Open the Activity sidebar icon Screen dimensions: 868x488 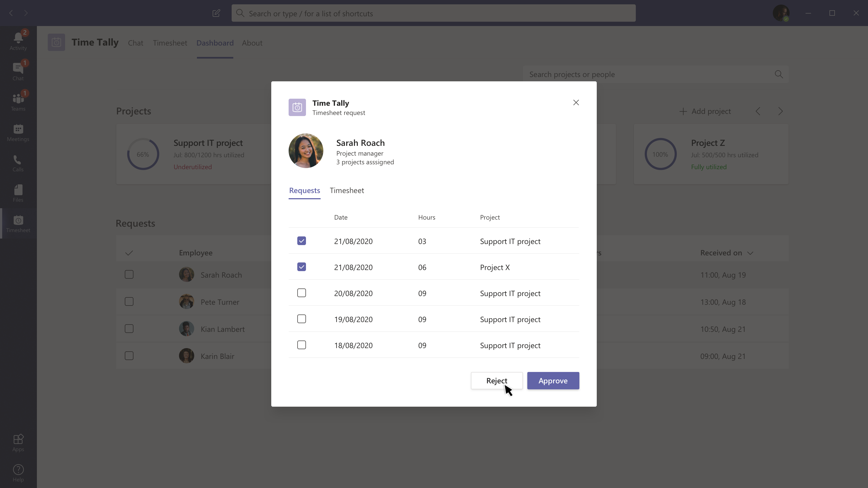[18, 41]
